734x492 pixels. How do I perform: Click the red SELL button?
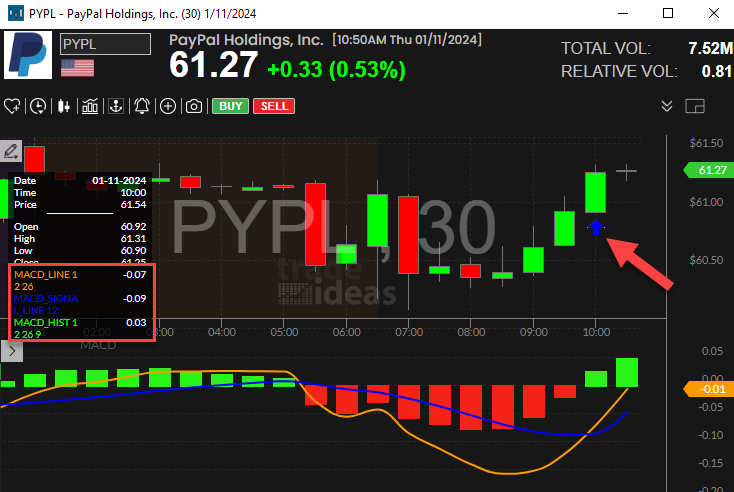point(274,106)
